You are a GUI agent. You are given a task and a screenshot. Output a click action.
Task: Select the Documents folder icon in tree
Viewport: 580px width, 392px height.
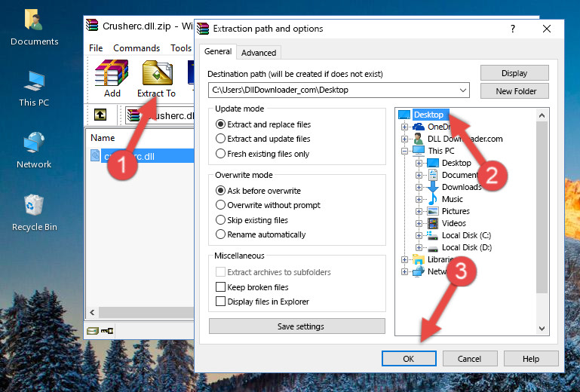(432, 175)
